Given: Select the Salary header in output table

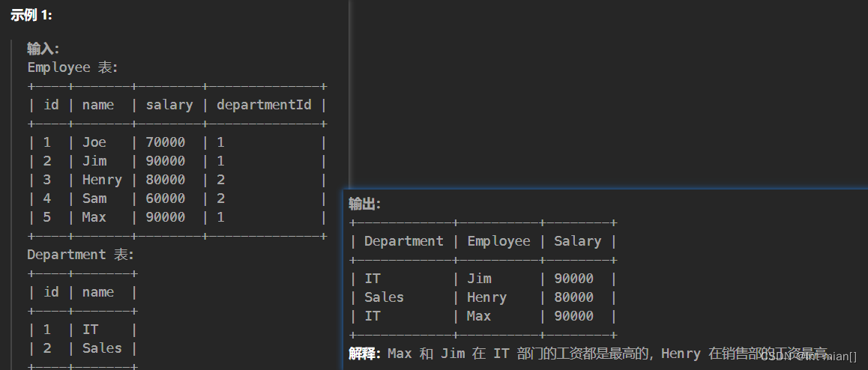Looking at the screenshot, I should pyautogui.click(x=577, y=241).
